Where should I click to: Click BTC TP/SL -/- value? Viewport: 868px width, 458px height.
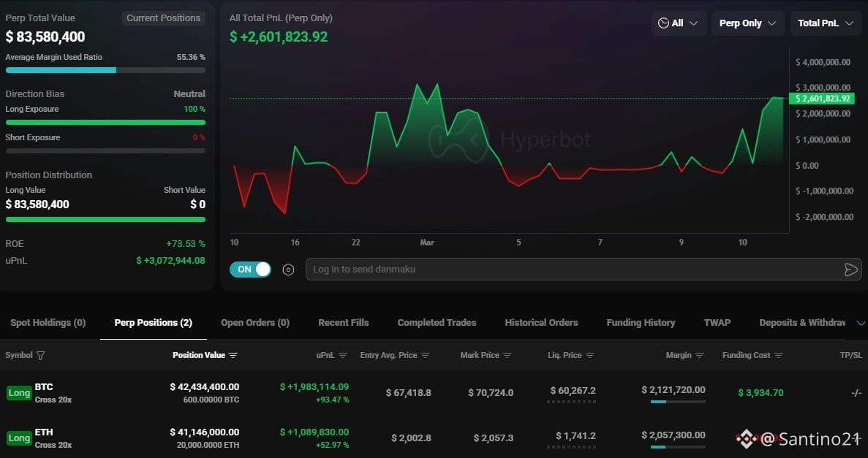(856, 393)
